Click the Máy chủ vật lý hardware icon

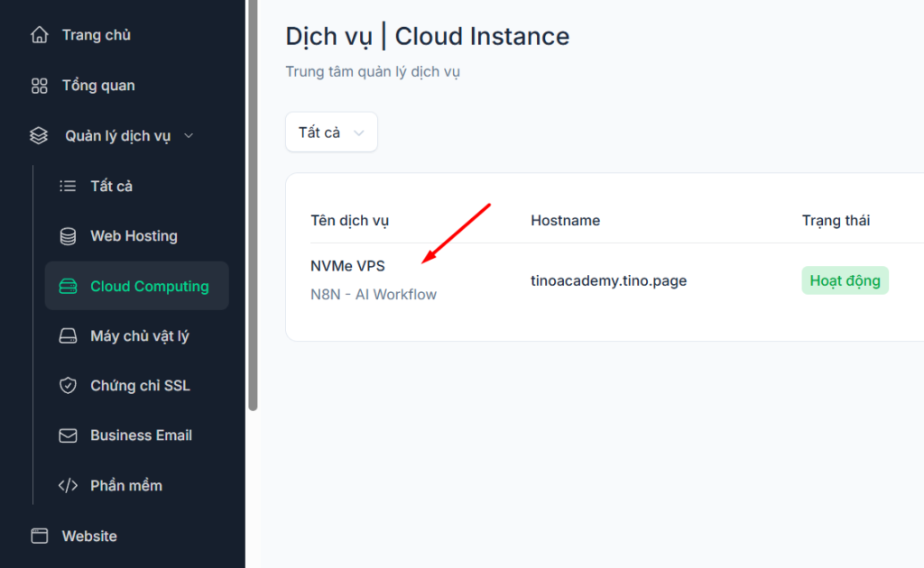point(68,335)
